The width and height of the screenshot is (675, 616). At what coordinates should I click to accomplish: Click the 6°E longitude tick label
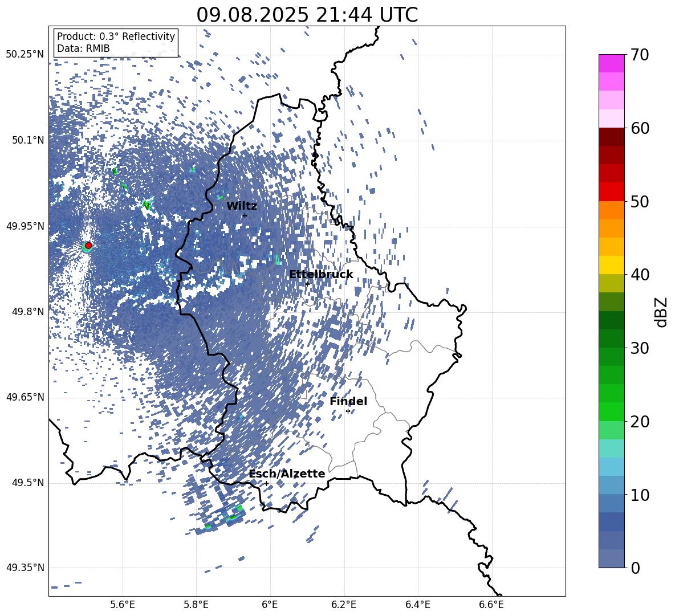pyautogui.click(x=270, y=605)
